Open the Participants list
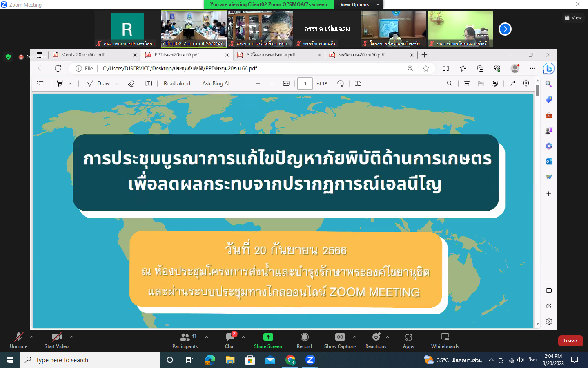Image resolution: width=588 pixels, height=368 pixels. pos(185,337)
